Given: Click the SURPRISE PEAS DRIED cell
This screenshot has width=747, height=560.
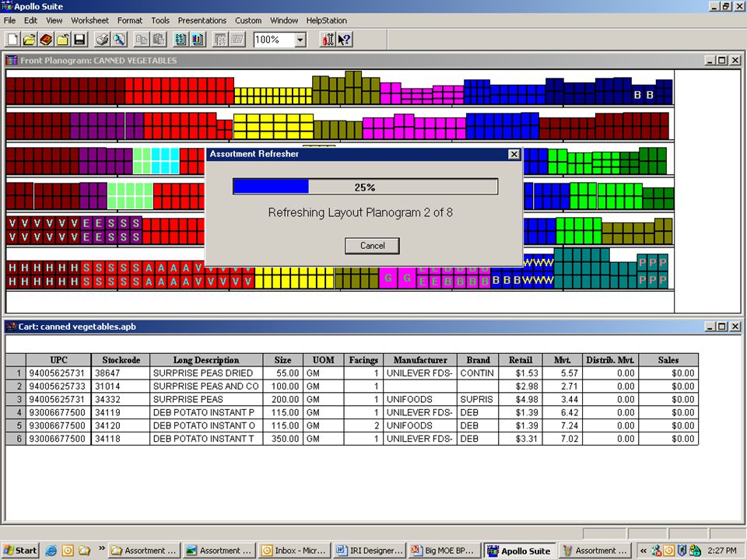Looking at the screenshot, I should click(x=206, y=373).
